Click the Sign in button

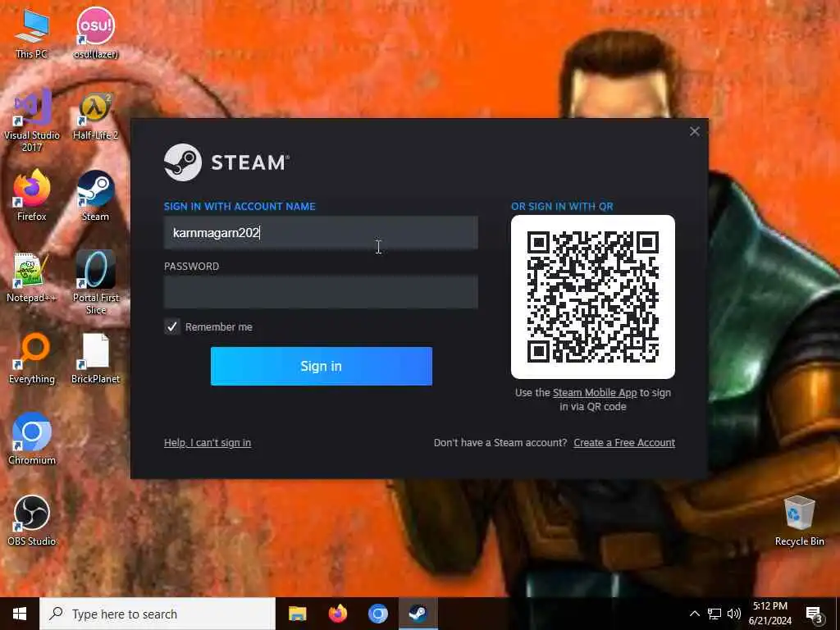[x=322, y=366]
